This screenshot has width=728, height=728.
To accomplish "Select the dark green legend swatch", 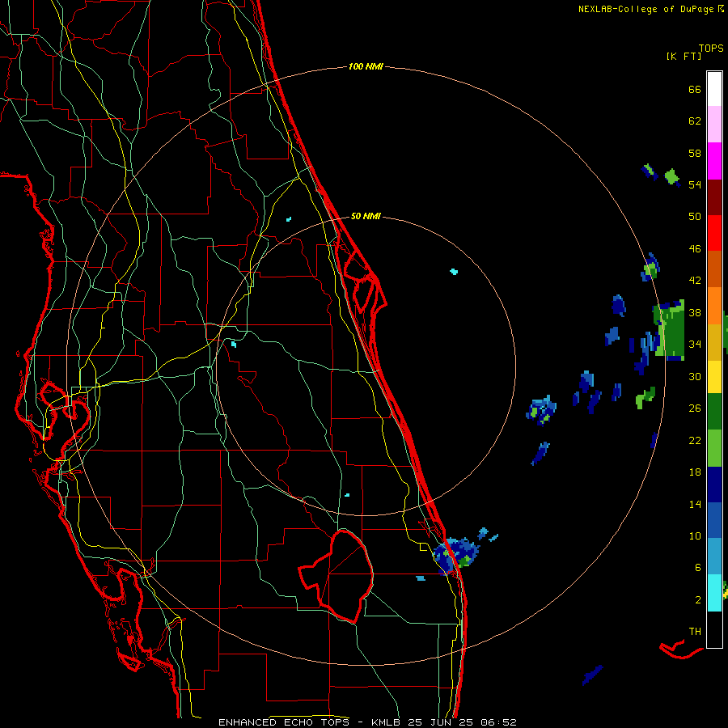I will click(x=714, y=412).
